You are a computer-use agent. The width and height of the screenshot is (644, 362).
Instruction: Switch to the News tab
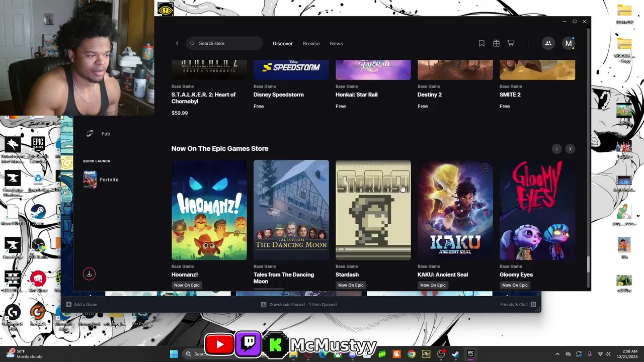[x=337, y=43]
